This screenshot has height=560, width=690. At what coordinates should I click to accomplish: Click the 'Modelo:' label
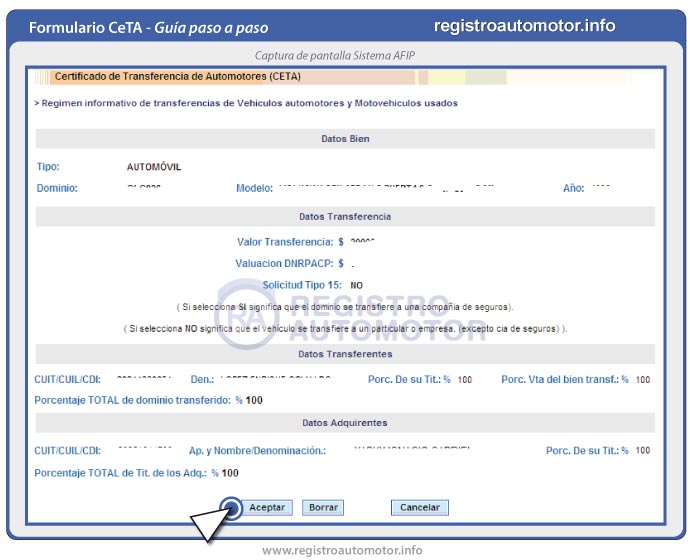point(254,188)
